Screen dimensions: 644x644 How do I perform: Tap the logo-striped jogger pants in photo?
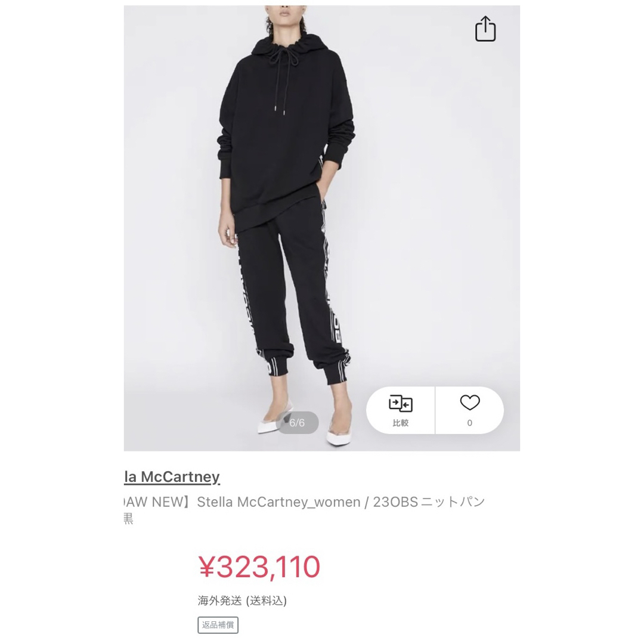point(287,296)
